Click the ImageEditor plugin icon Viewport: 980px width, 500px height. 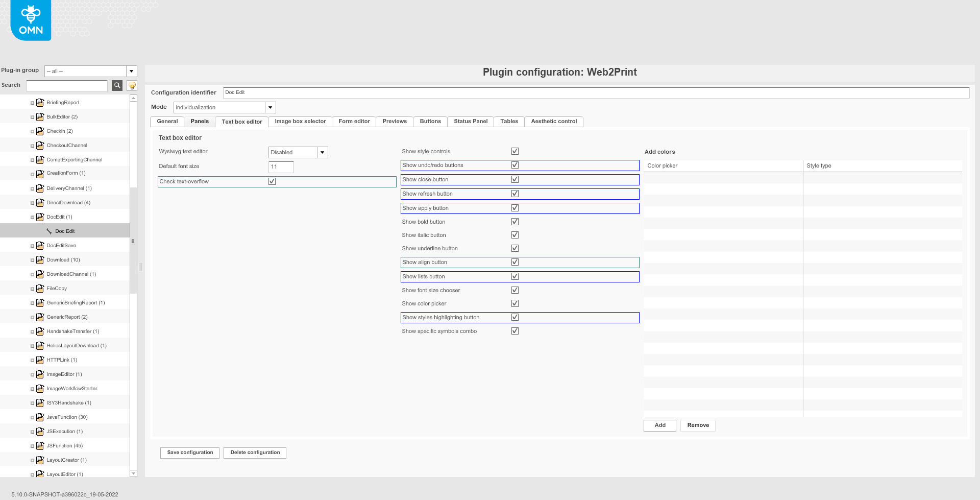point(40,374)
